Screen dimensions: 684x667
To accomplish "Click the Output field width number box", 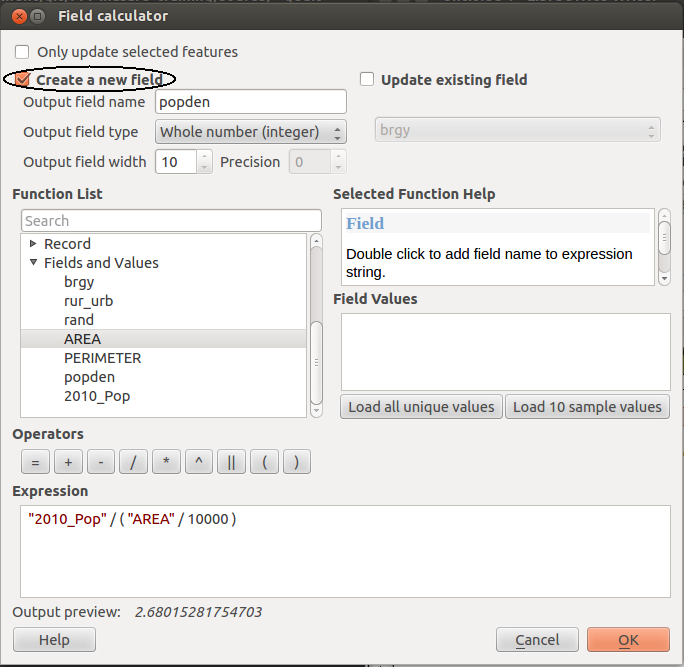I will coord(176,162).
